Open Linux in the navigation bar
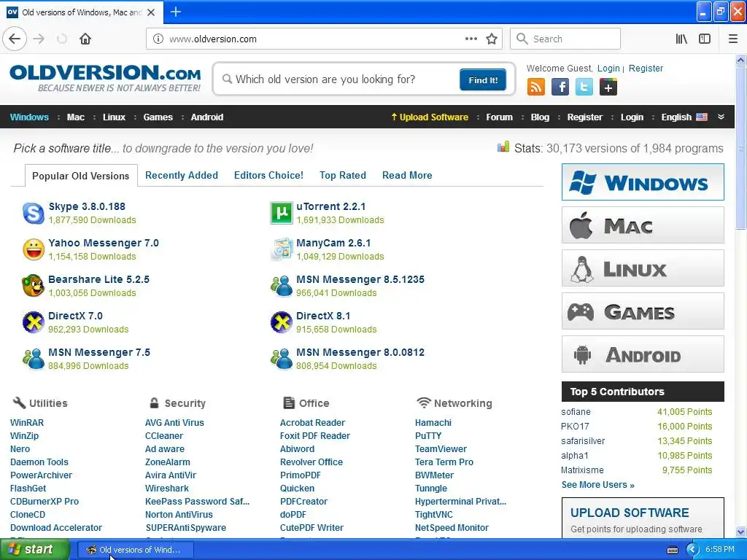 (114, 117)
